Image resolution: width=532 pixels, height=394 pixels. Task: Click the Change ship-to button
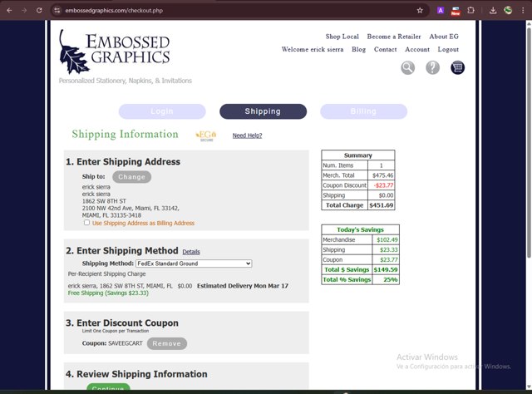tap(131, 177)
